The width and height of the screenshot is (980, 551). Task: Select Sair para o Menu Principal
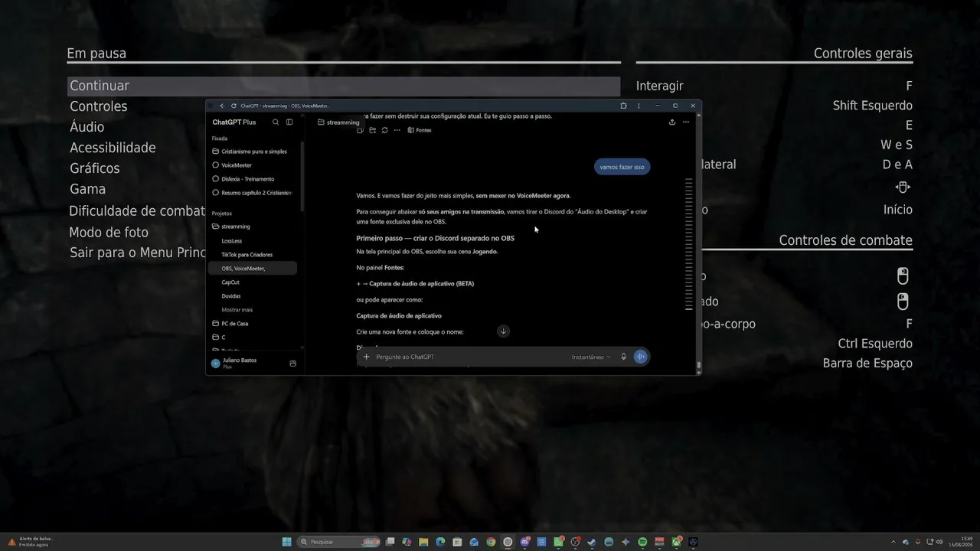click(x=138, y=253)
